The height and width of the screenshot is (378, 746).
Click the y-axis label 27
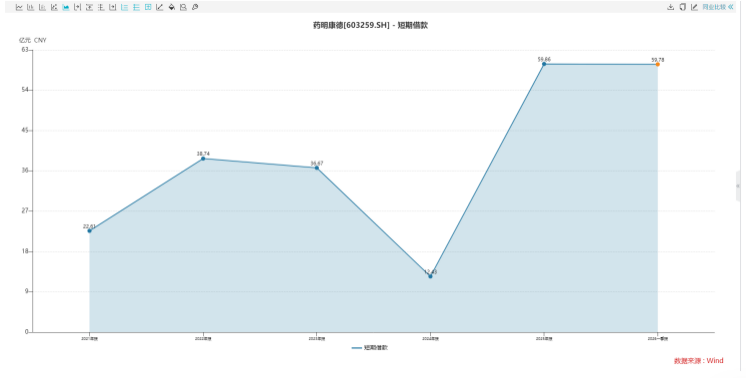pos(25,211)
